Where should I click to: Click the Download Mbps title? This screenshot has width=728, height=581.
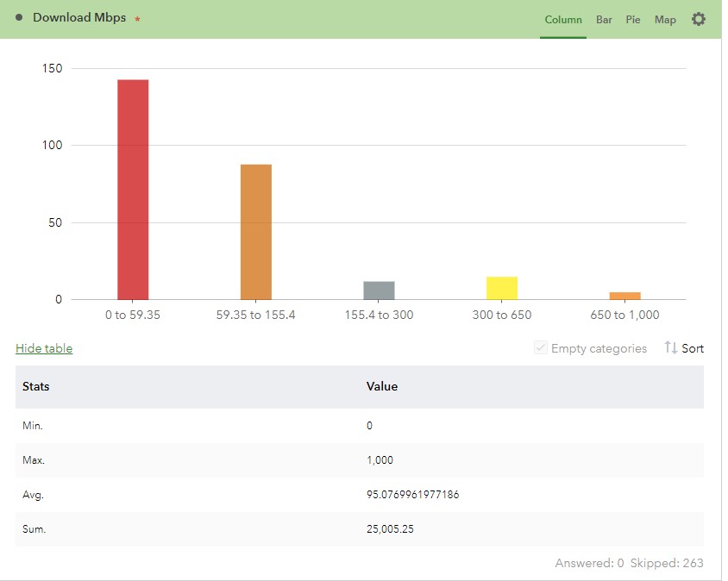point(79,17)
